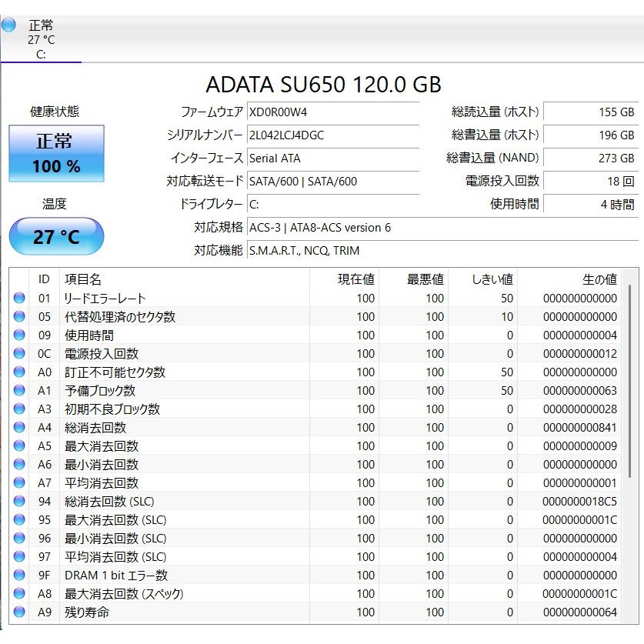The image size is (644, 644).
Task: Click status icon for row A8 最大消去回数 (スペック)
Action: (x=19, y=593)
